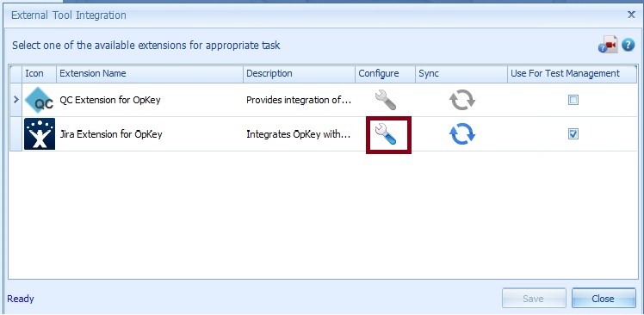The height and width of the screenshot is (315, 644).
Task: Click the QC extension sync arrows
Action: pos(462,100)
